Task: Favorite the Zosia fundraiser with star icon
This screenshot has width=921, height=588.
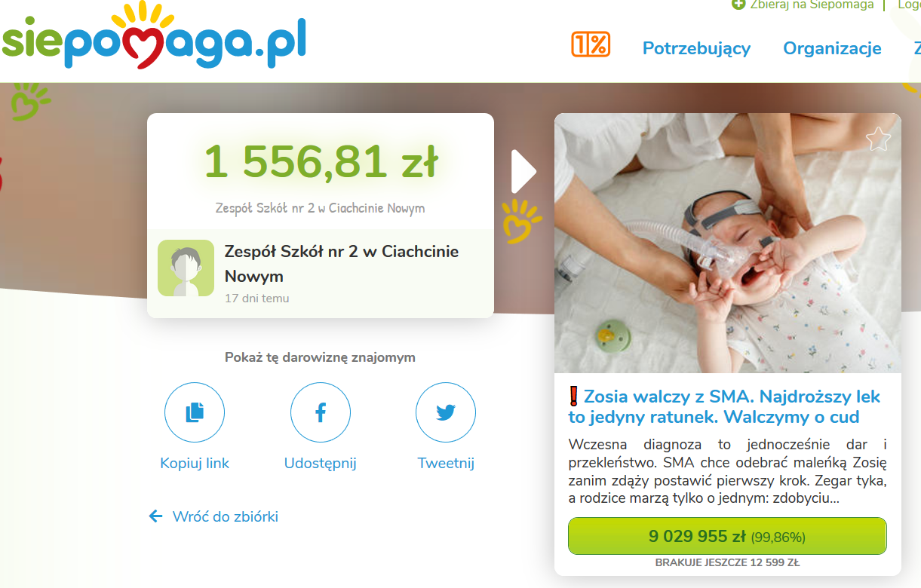Action: pyautogui.click(x=878, y=139)
